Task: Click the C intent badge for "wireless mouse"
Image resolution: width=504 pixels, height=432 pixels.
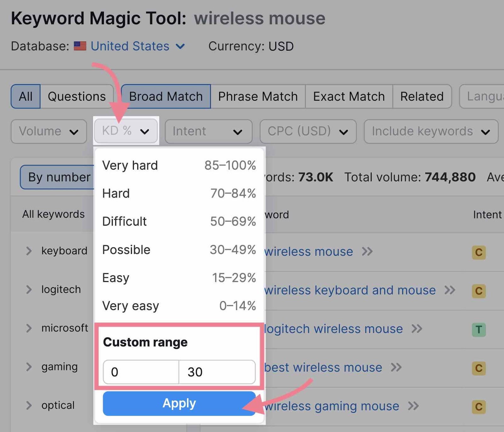Action: tap(478, 252)
